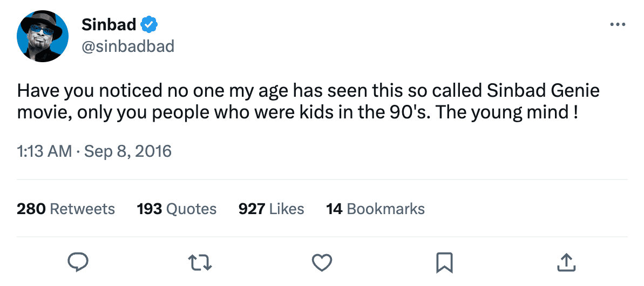Click the display name "Sinbad"
Image resolution: width=644 pixels, height=286 pixels.
tap(109, 24)
